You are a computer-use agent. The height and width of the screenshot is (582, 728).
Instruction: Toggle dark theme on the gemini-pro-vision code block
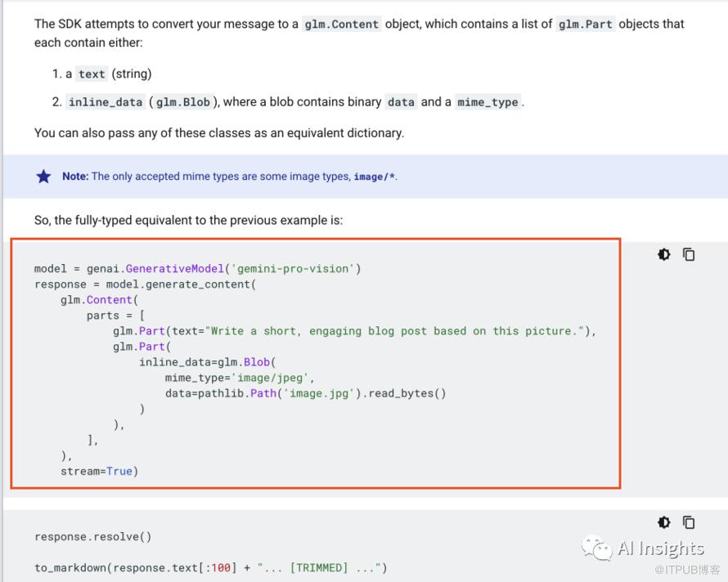[x=664, y=254]
